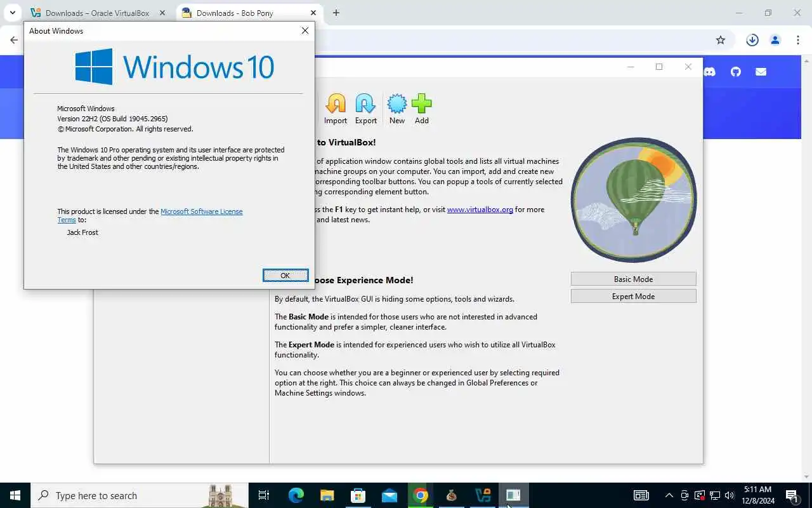Open Microsoft Store from the taskbar
The height and width of the screenshot is (508, 812).
click(x=358, y=495)
